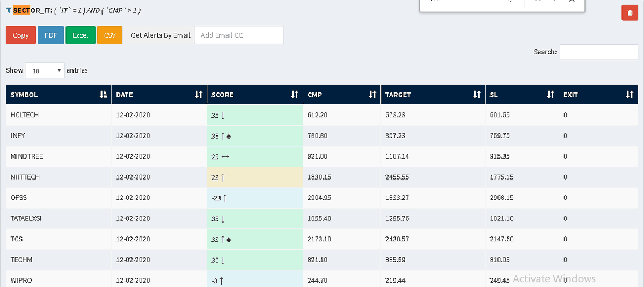Click TCS score 33 cell
The width and height of the screenshot is (644, 287).
pyautogui.click(x=255, y=239)
